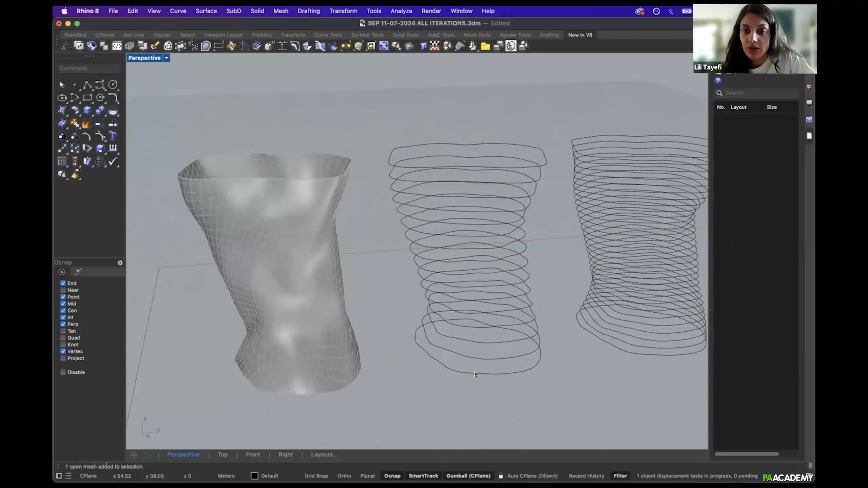Select the Text object tool
The image size is (868, 488).
click(x=113, y=136)
